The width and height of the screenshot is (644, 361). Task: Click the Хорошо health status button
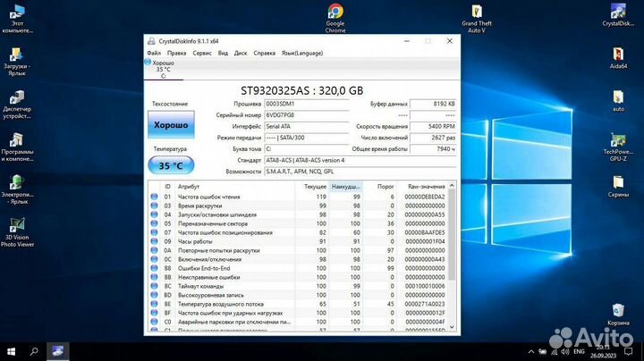pyautogui.click(x=171, y=125)
